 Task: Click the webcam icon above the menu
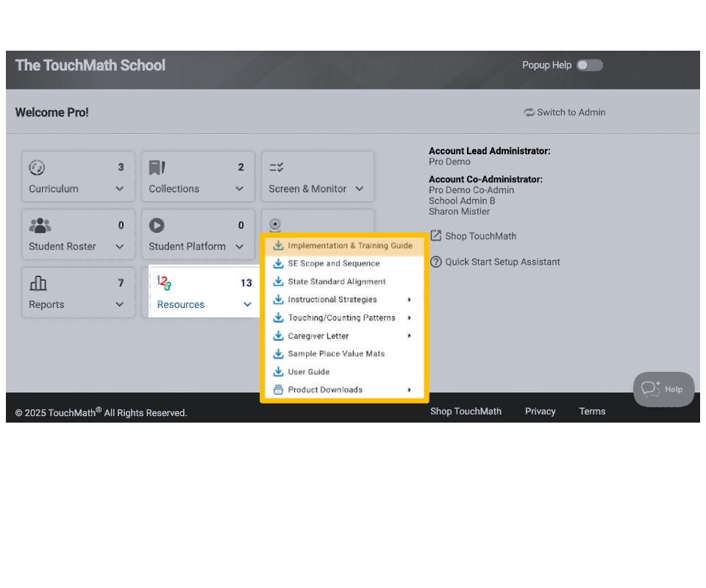pyautogui.click(x=275, y=224)
